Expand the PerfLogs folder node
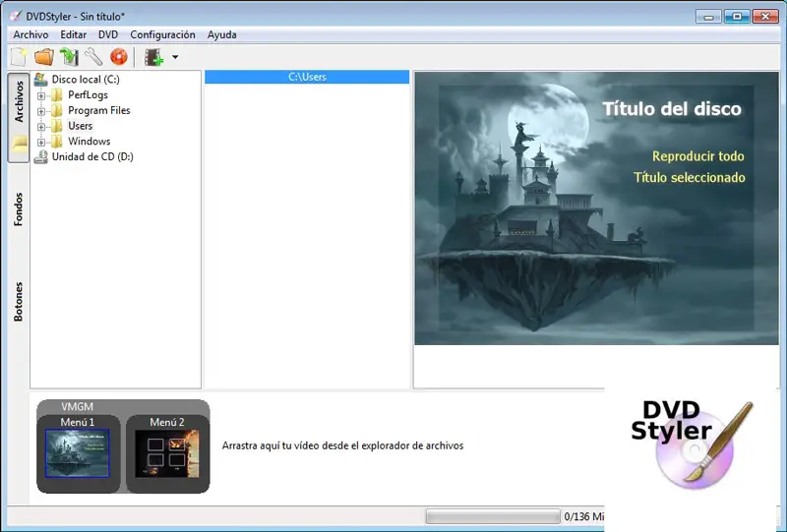787x532 pixels. pyautogui.click(x=41, y=95)
